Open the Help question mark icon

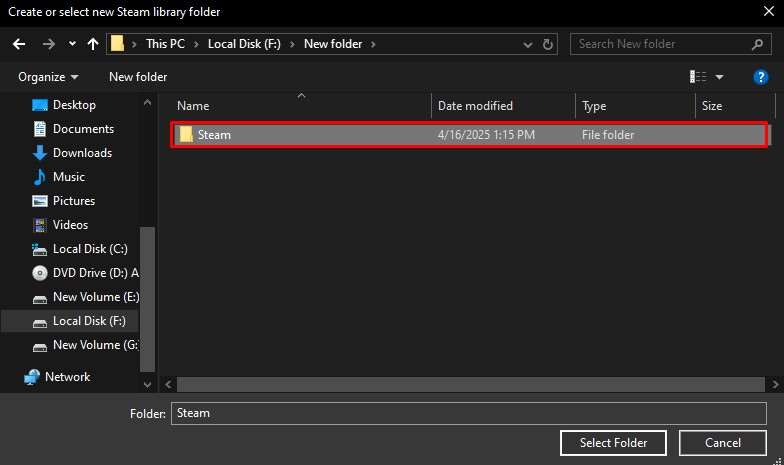pos(760,77)
